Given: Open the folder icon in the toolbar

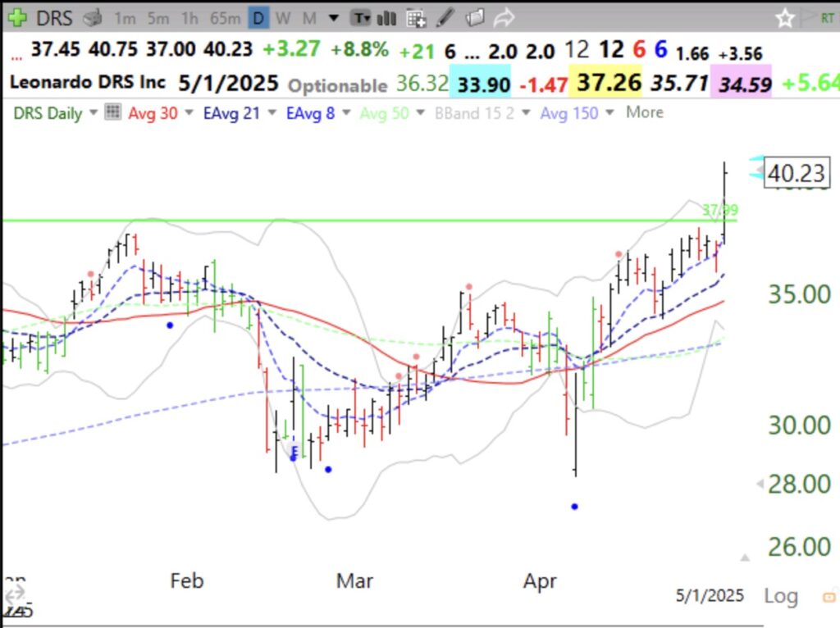Looking at the screenshot, I should tap(474, 16).
